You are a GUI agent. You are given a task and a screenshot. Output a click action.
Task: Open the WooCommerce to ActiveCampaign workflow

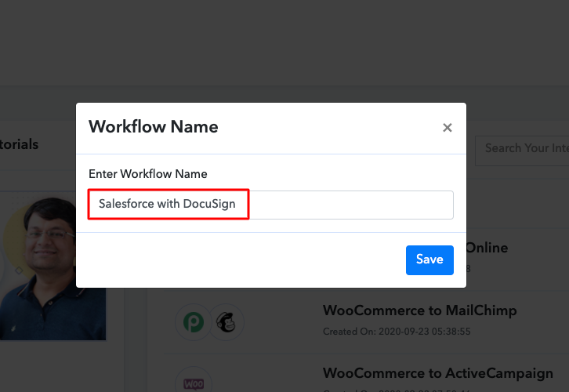click(x=438, y=373)
